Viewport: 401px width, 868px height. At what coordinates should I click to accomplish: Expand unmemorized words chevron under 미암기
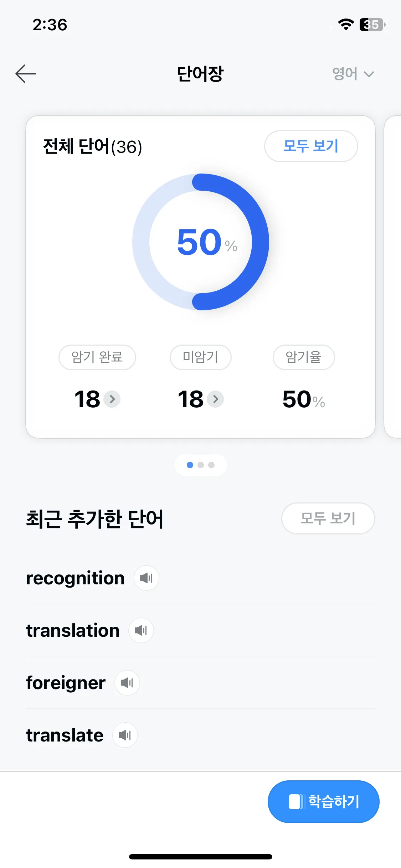[x=215, y=399]
